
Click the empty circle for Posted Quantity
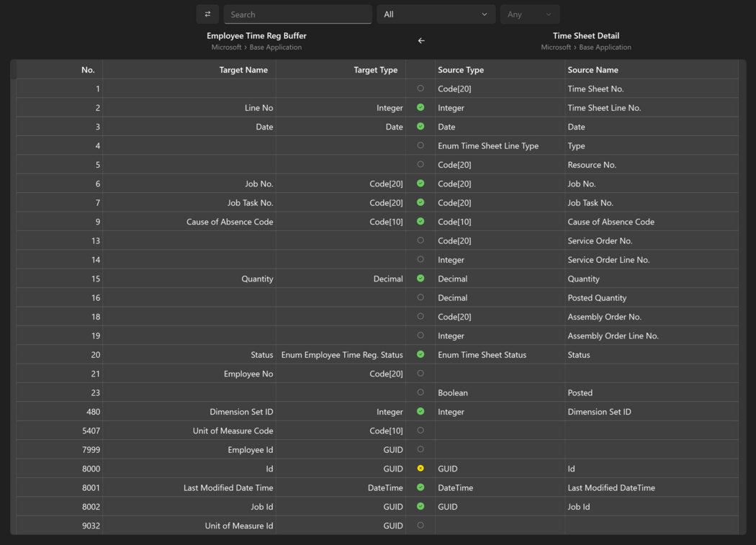click(x=420, y=297)
